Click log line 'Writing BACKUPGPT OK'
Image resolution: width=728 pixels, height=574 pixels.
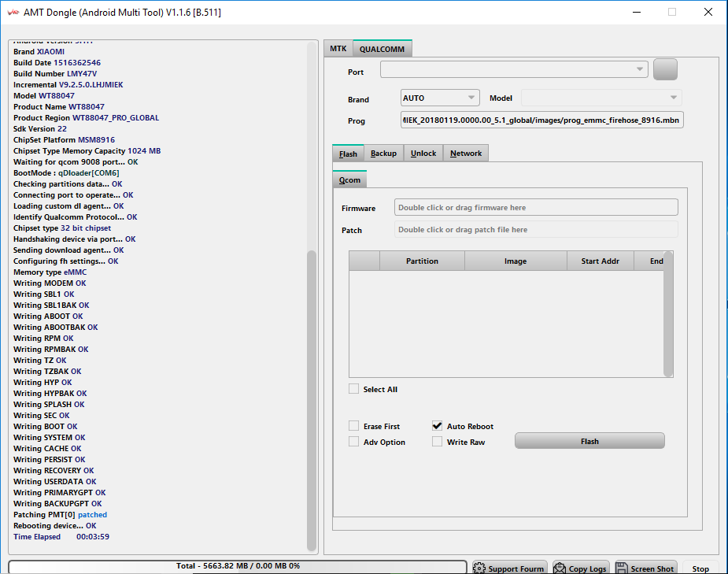(x=57, y=504)
